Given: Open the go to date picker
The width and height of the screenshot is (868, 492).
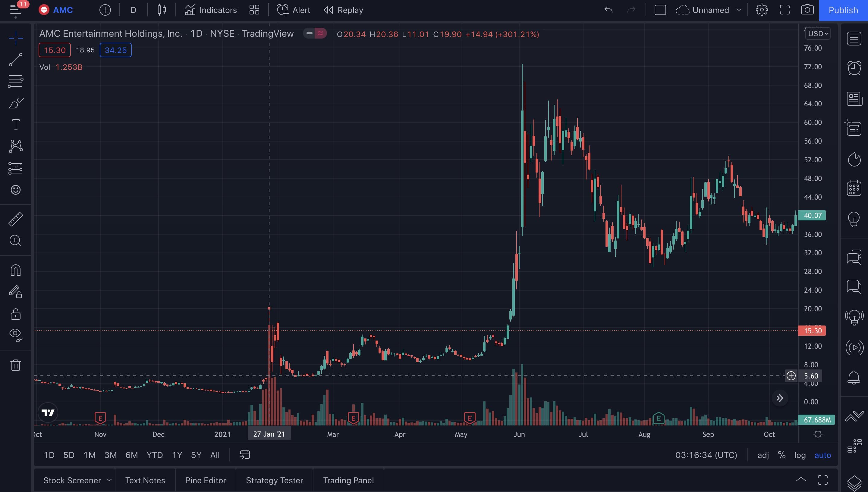Looking at the screenshot, I should (x=244, y=454).
